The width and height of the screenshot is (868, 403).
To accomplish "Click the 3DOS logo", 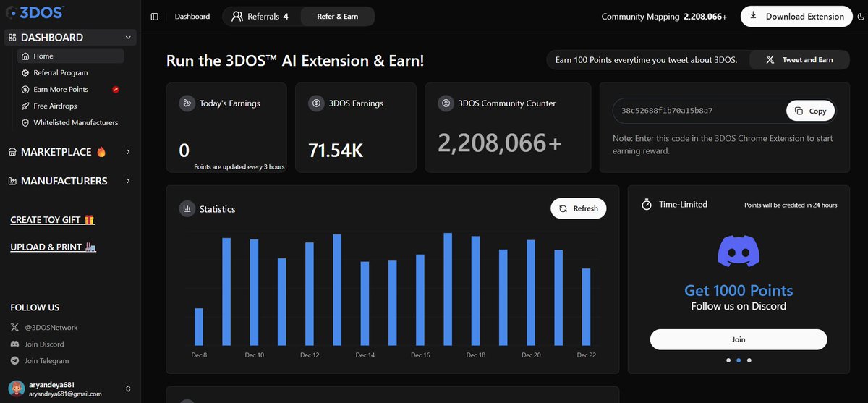I will click(x=35, y=12).
